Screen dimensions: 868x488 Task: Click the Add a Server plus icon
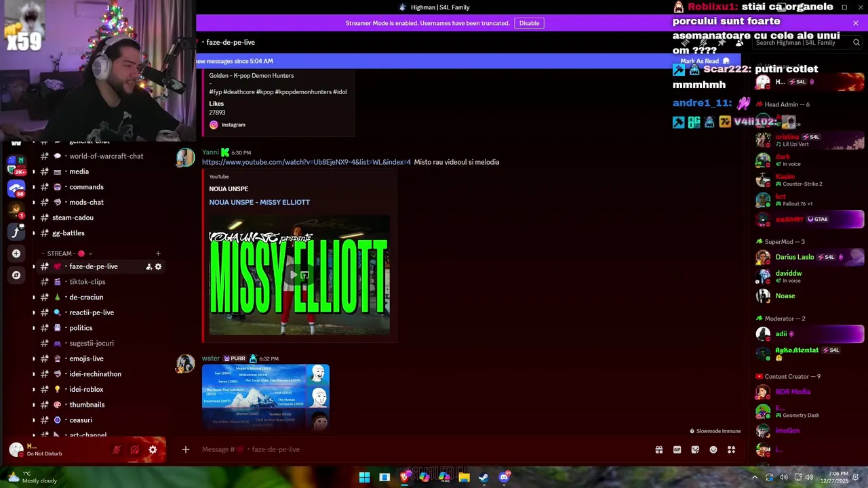pos(16,253)
